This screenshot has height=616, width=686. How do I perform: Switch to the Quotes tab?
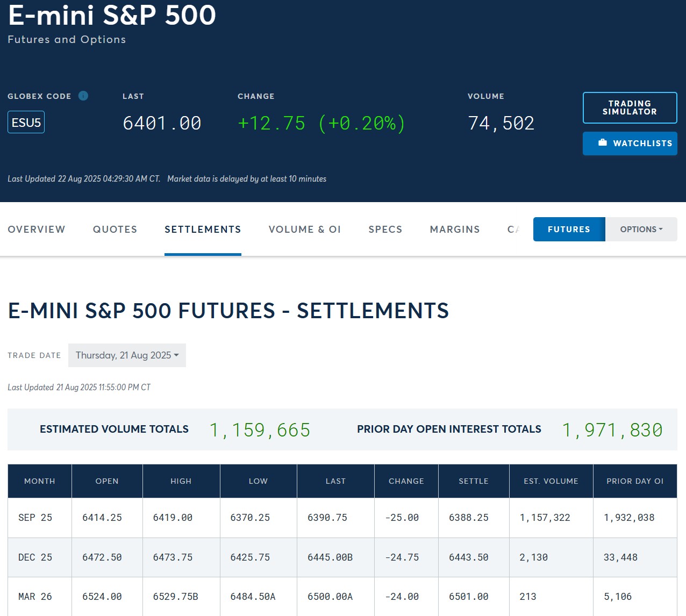click(115, 230)
